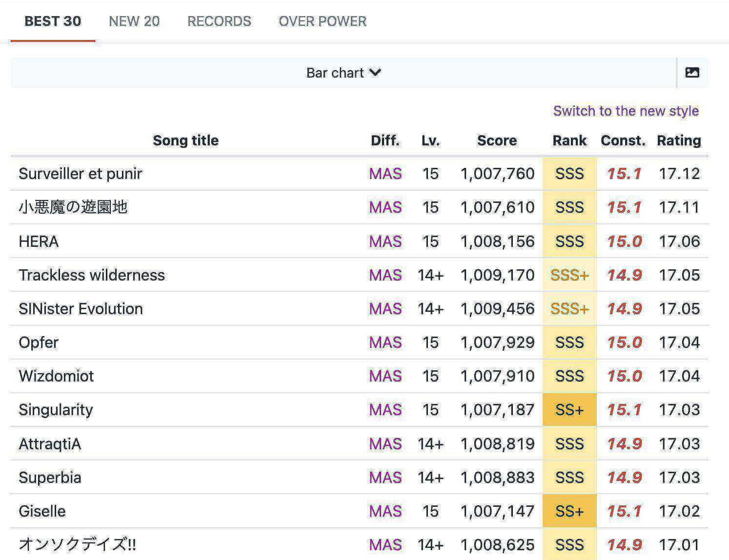
Task: Click the rating value 17.11
Action: point(679,207)
